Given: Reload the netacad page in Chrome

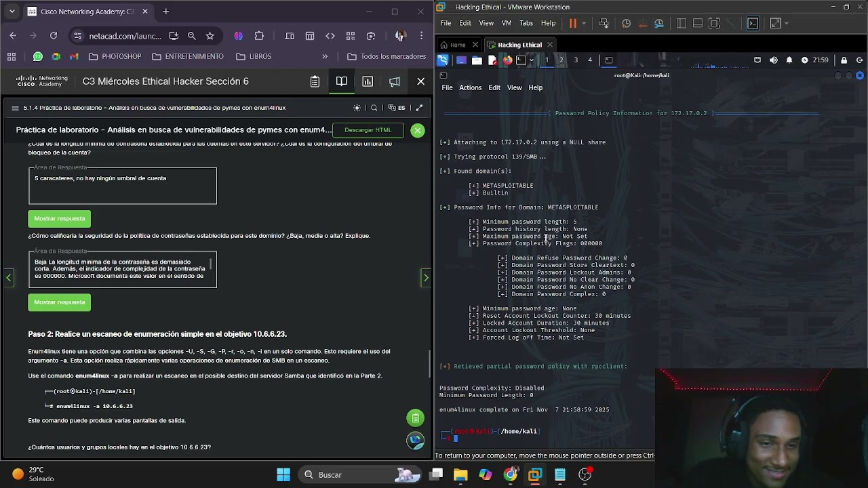Looking at the screenshot, I should coord(54,36).
